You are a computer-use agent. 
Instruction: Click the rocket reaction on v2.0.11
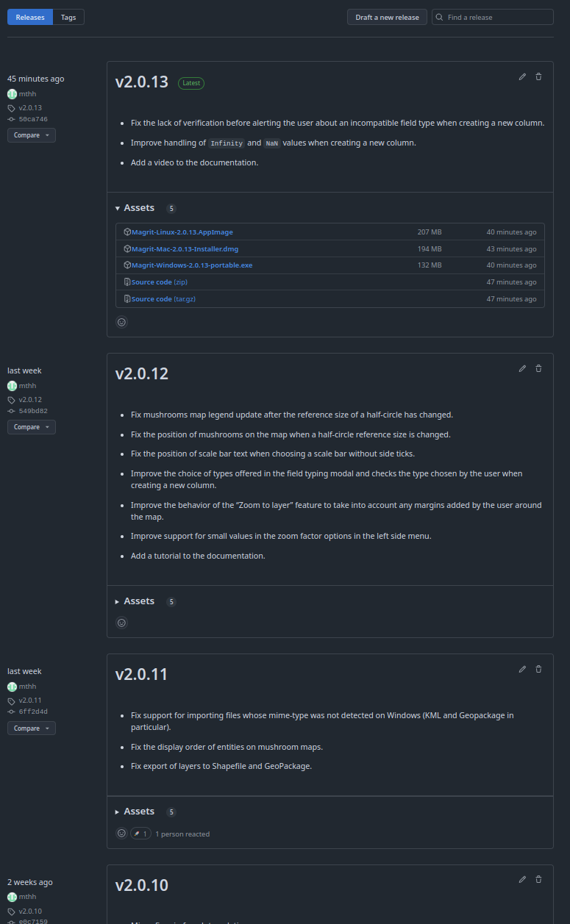[x=140, y=834]
